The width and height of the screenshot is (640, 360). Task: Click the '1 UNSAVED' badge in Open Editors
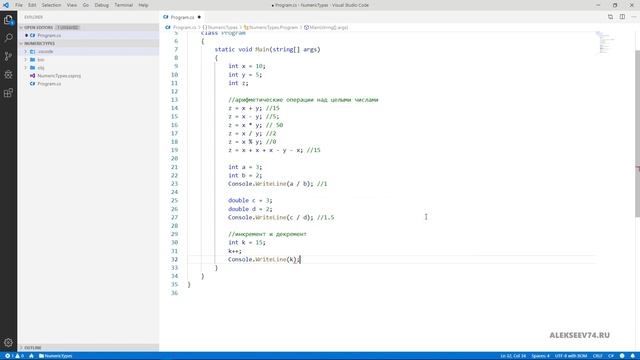tap(68, 27)
